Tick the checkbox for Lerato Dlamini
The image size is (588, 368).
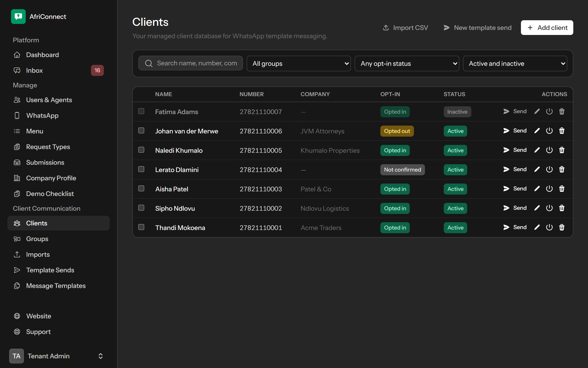click(x=141, y=169)
